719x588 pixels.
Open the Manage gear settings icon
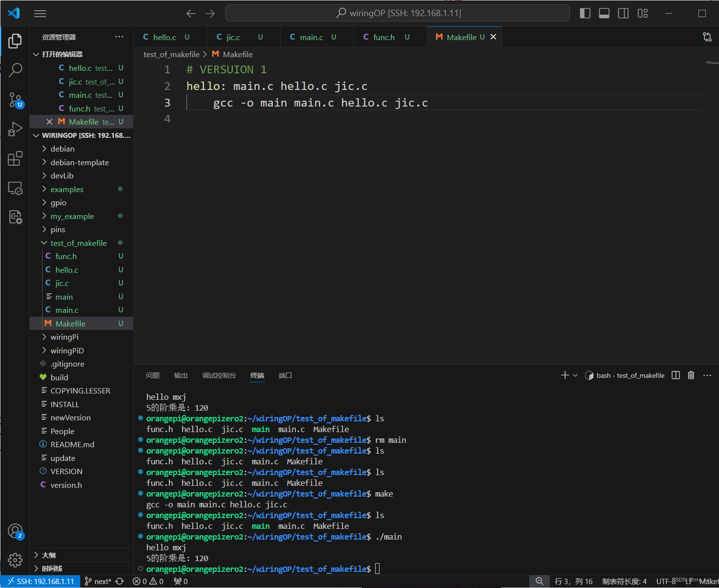[x=15, y=560]
